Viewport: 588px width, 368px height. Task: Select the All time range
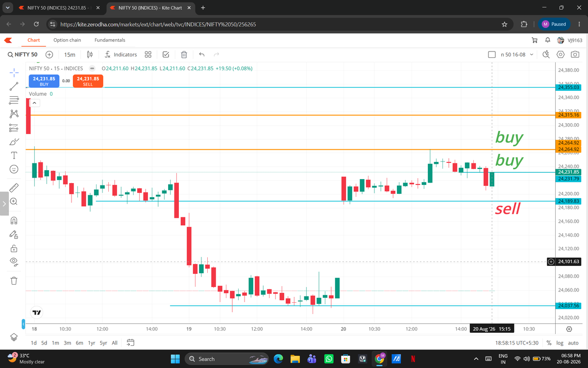tap(115, 342)
